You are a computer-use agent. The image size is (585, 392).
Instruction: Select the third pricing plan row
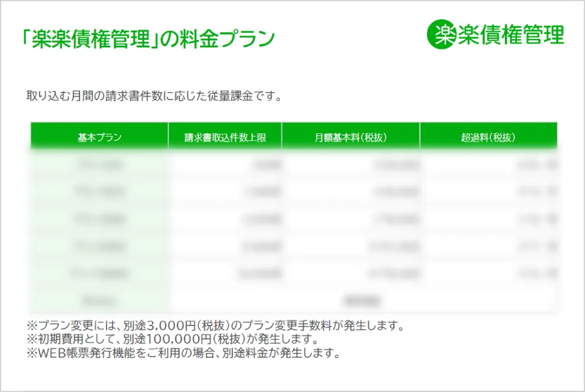(x=292, y=219)
